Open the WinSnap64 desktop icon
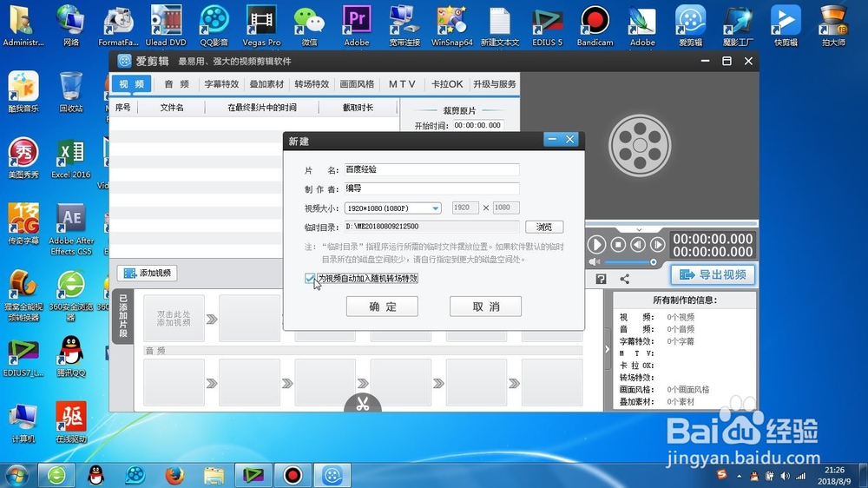868x488 pixels. click(451, 25)
